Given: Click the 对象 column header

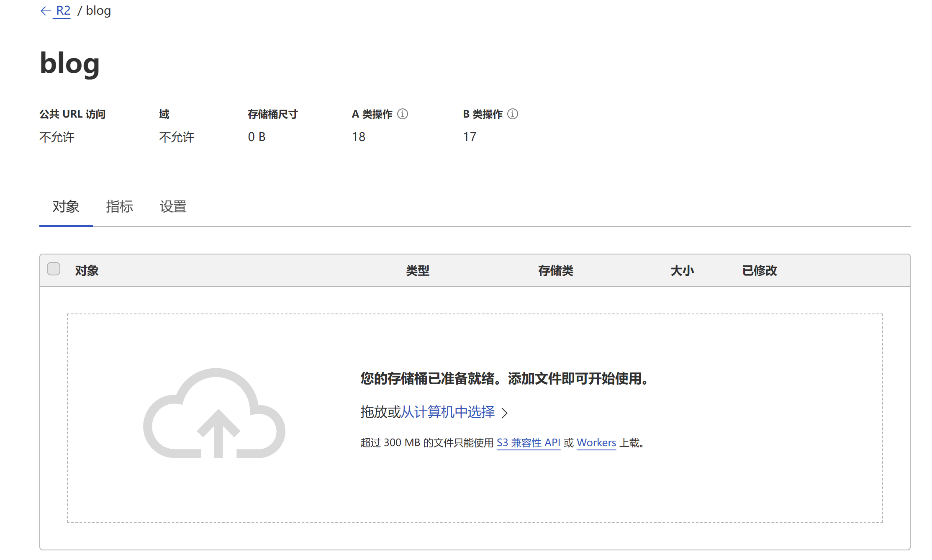Looking at the screenshot, I should 87,270.
